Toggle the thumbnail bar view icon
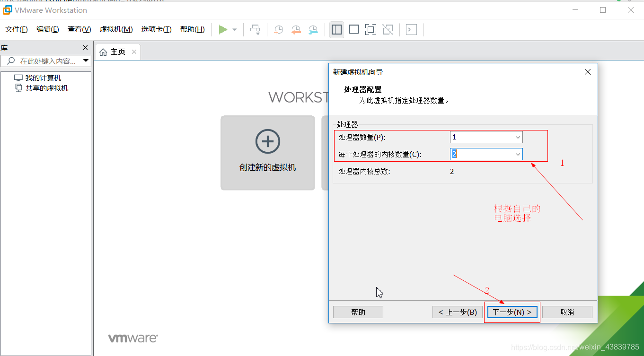The height and width of the screenshot is (356, 644). [x=353, y=30]
